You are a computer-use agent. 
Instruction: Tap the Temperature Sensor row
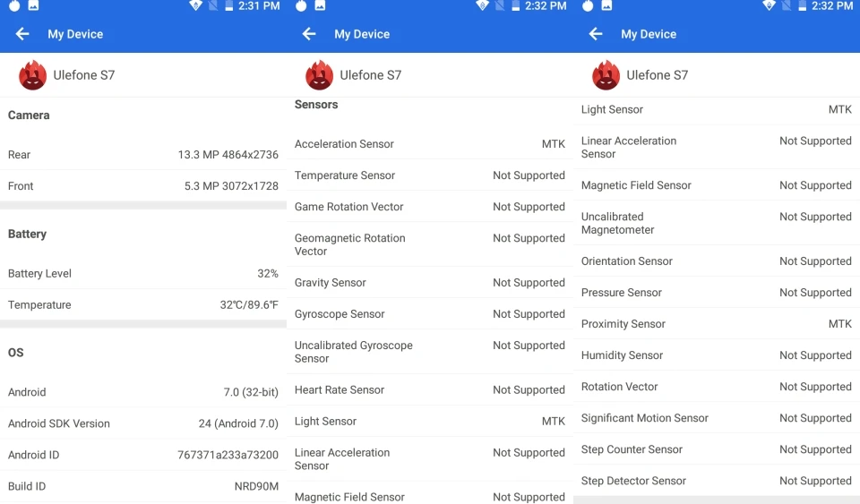[x=430, y=175]
